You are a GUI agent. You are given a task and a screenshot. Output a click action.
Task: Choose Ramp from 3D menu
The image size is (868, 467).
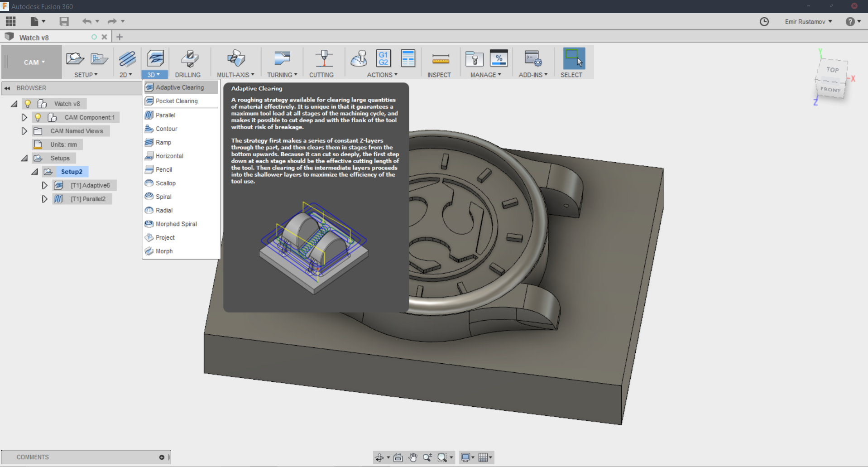pyautogui.click(x=181, y=142)
